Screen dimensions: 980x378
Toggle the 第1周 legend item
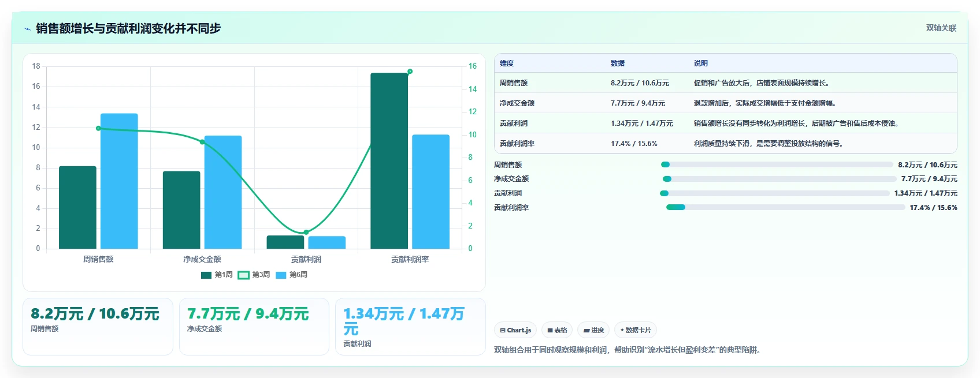[217, 275]
